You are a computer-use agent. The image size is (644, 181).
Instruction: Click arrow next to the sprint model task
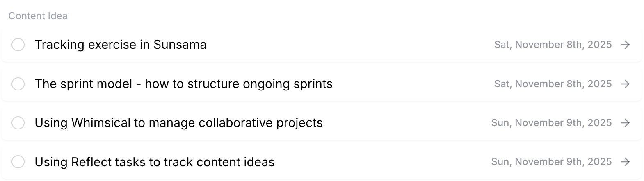click(x=625, y=84)
